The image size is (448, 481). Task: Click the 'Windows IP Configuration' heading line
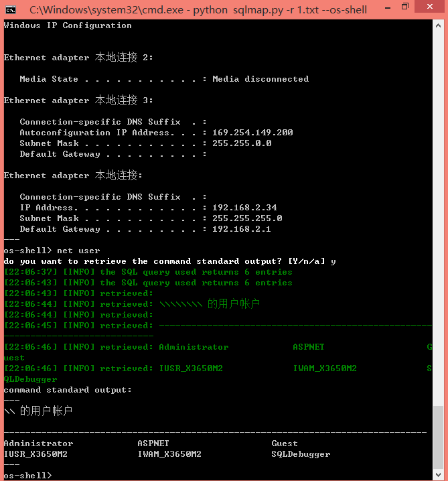point(68,25)
